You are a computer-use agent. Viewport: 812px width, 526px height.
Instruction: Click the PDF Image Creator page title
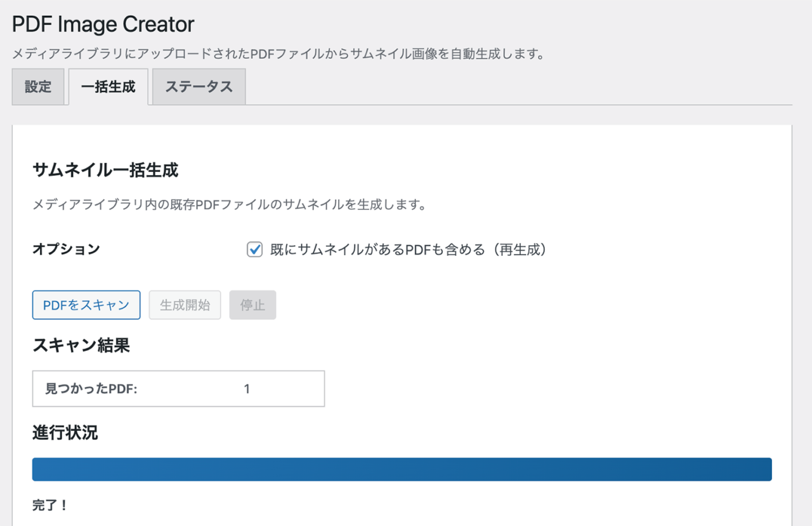tap(102, 24)
